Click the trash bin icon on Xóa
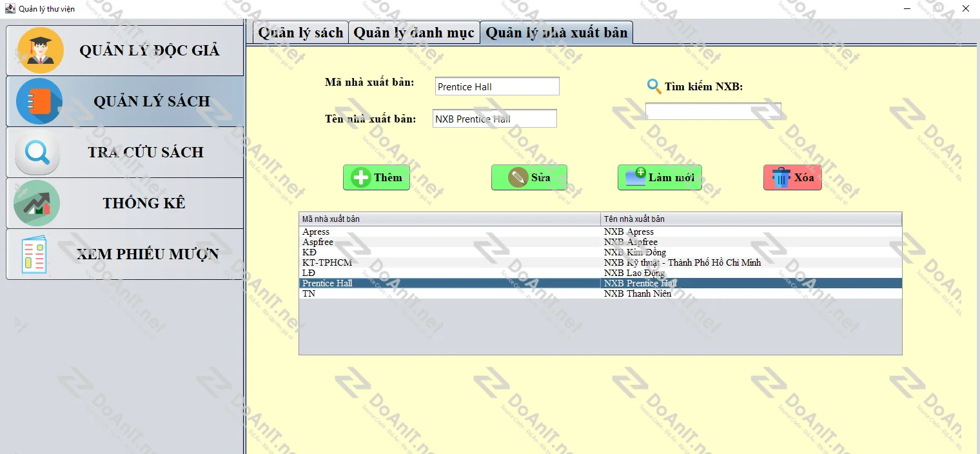 pyautogui.click(x=781, y=177)
